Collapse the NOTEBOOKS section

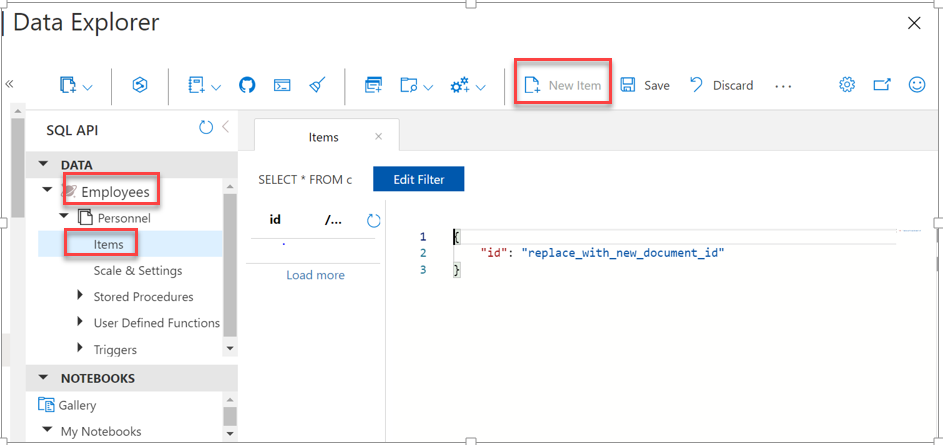(43, 378)
